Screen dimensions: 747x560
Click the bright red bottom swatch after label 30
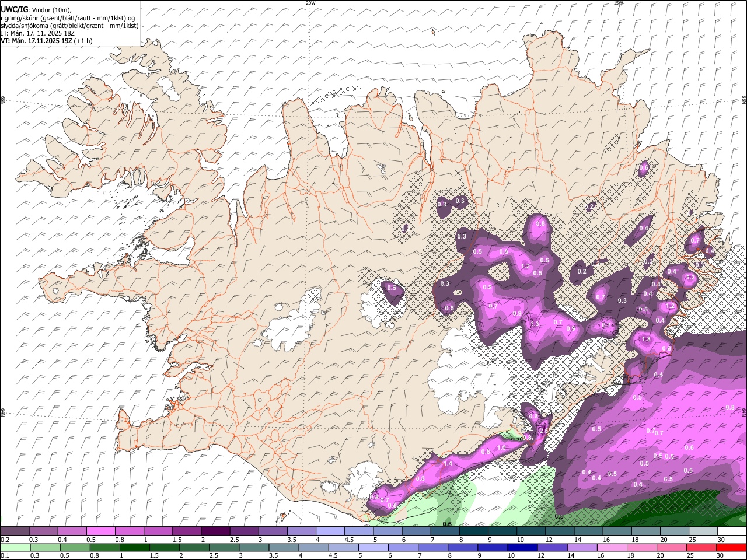(x=732, y=547)
